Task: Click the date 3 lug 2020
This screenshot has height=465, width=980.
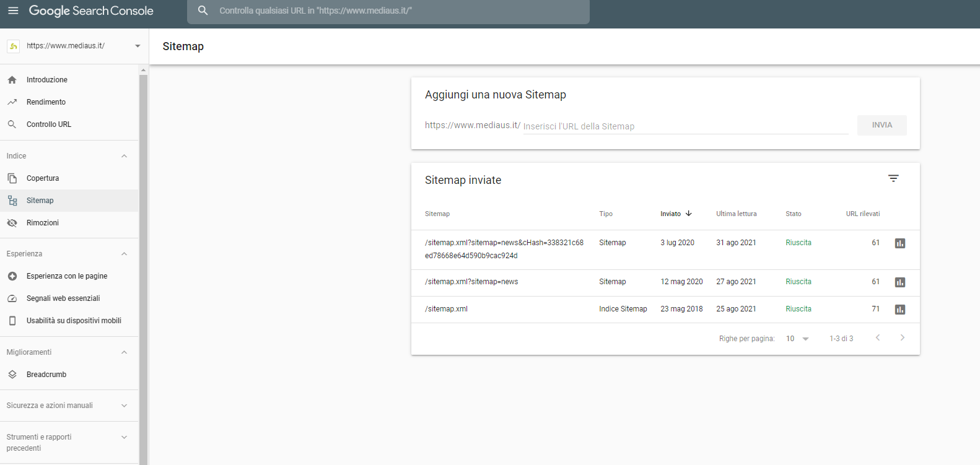Action: point(677,243)
